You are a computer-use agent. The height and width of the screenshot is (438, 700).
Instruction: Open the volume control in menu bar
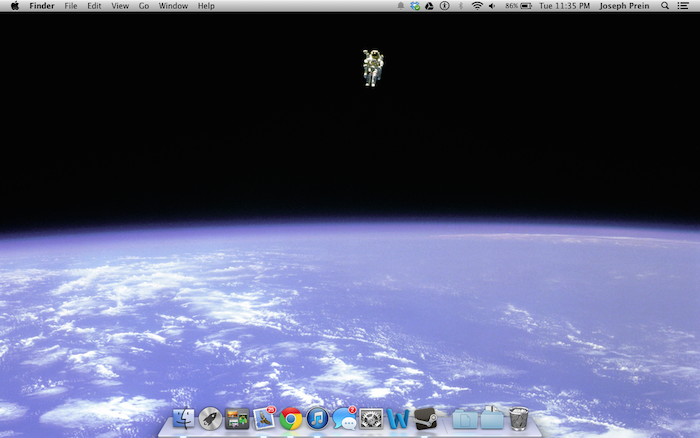point(492,6)
